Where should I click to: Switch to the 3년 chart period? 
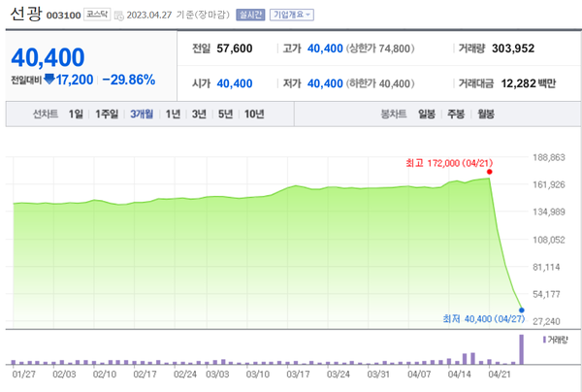[199, 114]
